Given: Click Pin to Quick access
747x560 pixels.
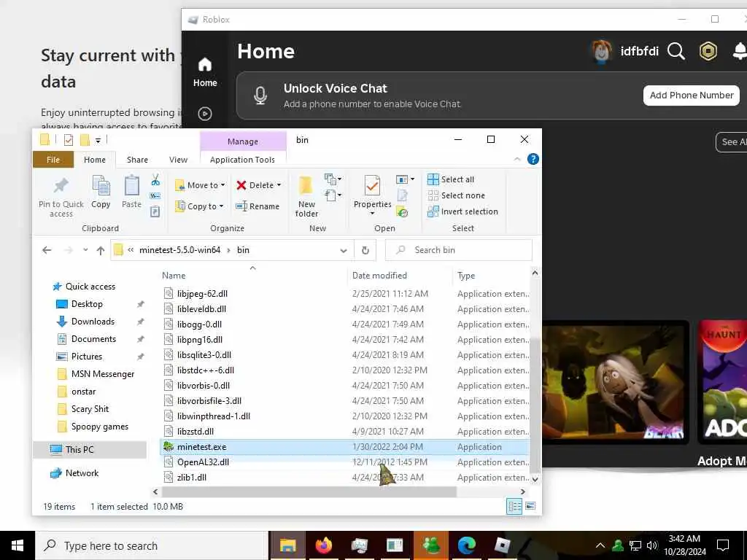Looking at the screenshot, I should 61,197.
